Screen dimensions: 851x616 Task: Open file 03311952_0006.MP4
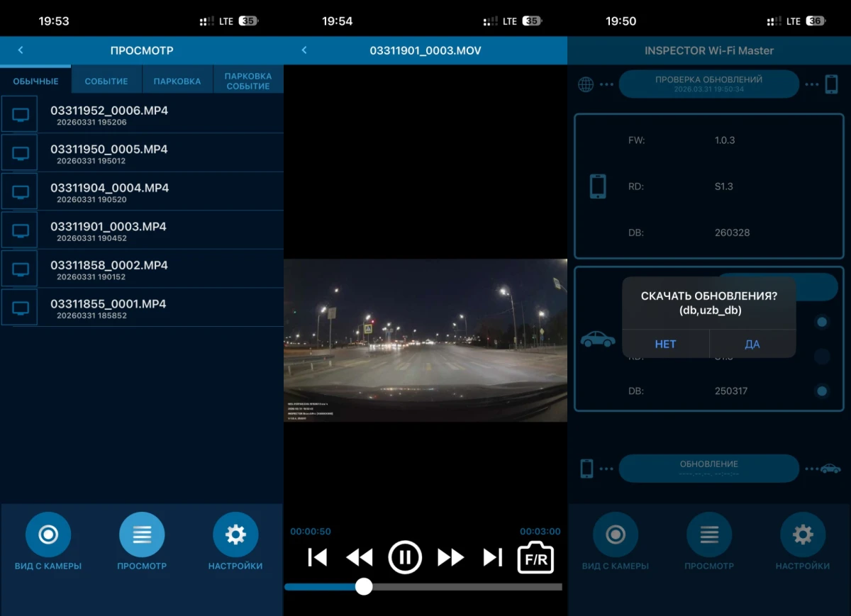[x=109, y=115]
